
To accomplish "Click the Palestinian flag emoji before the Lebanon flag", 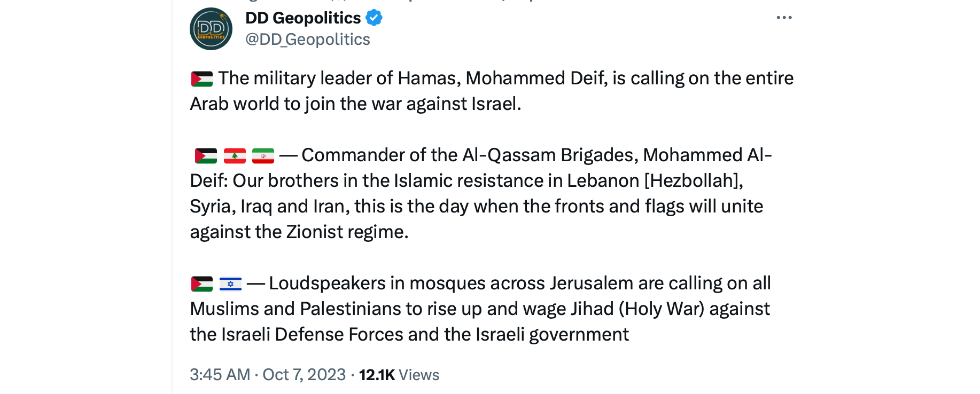I will pyautogui.click(x=206, y=156).
